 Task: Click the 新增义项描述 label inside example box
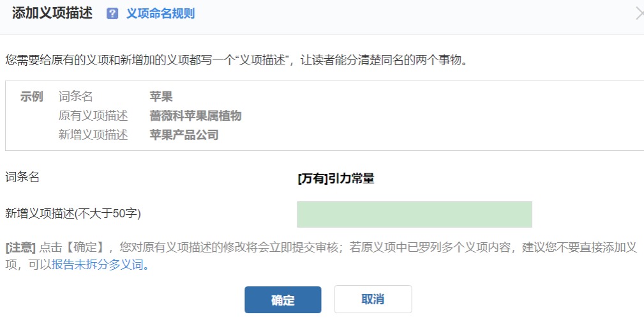pyautogui.click(x=93, y=135)
